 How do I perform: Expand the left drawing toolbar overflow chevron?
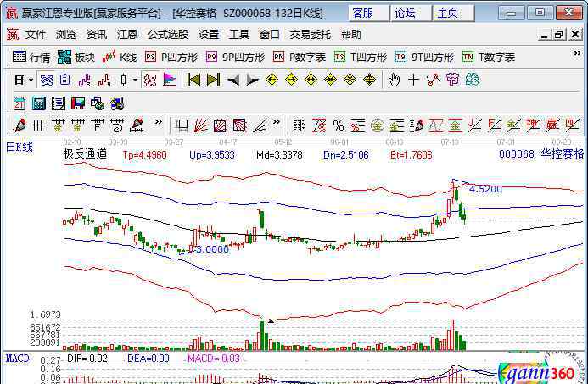pos(159,122)
